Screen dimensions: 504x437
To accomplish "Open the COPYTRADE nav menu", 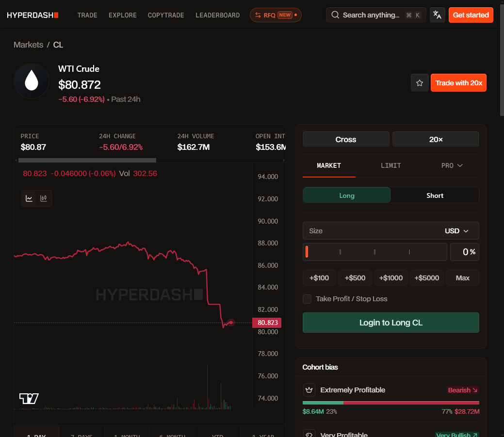I will pyautogui.click(x=166, y=15).
